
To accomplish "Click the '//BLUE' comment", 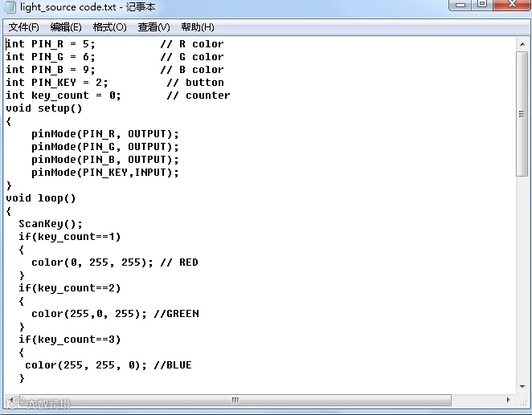I will pos(173,365).
